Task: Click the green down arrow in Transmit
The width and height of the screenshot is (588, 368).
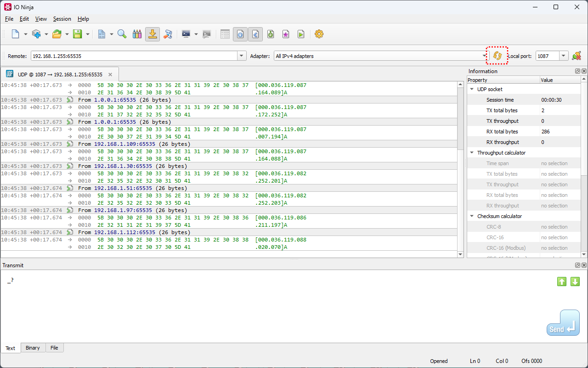Action: (x=575, y=282)
